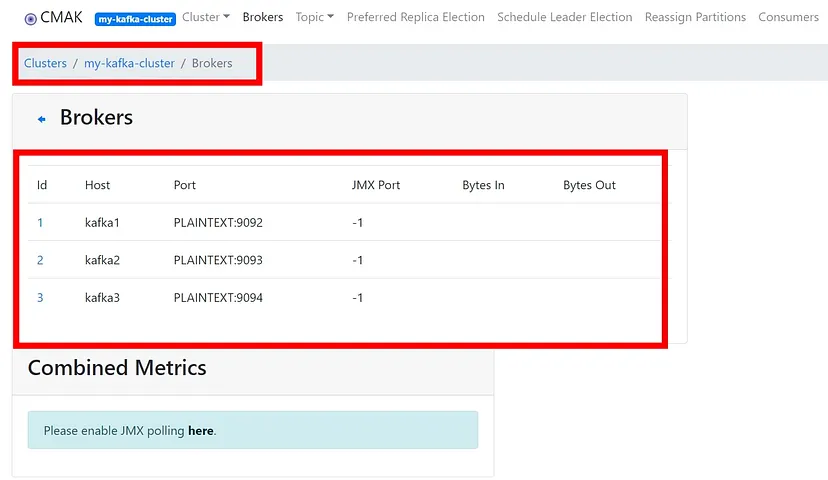Screen dimensions: 828x480
Task: Open broker Id 2 link
Action: tap(40, 260)
